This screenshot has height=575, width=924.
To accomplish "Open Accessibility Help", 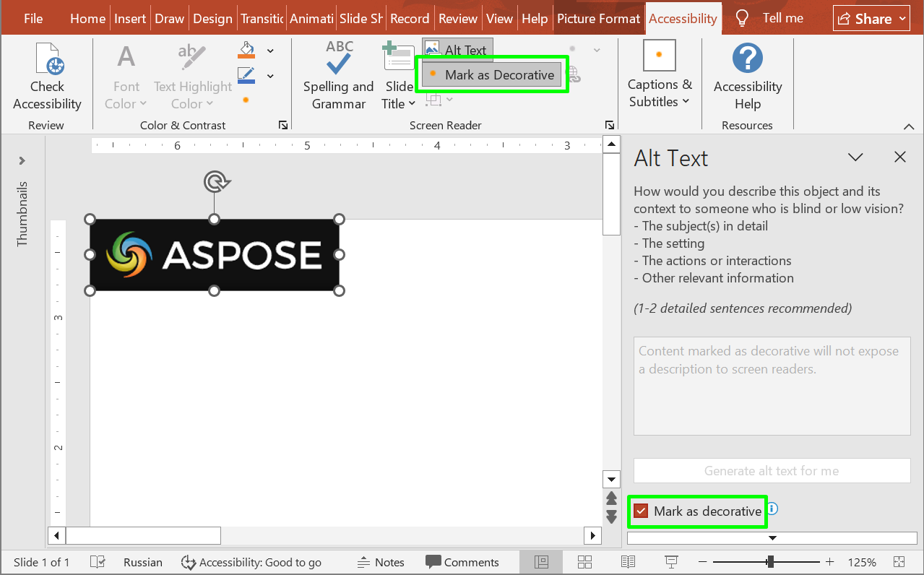I will tap(747, 77).
